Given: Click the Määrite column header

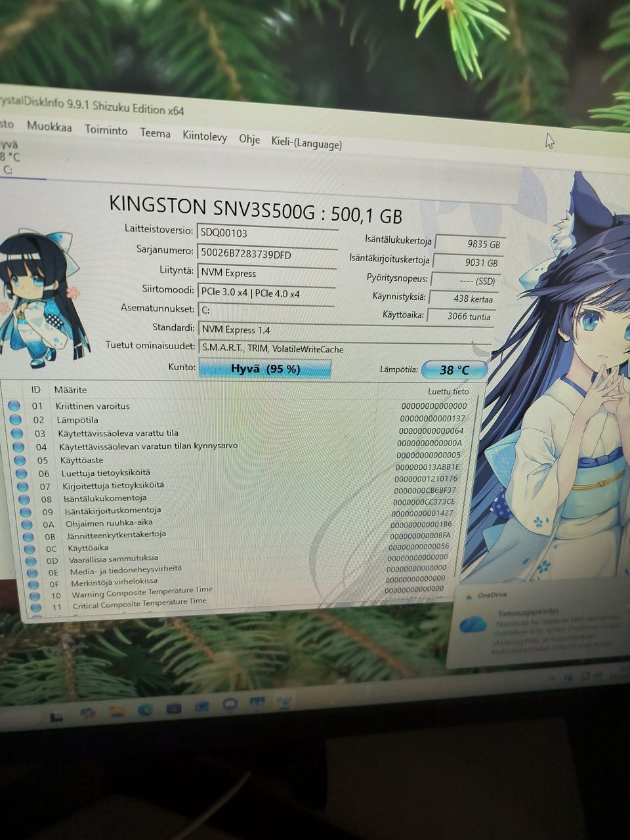Looking at the screenshot, I should pos(70,390).
